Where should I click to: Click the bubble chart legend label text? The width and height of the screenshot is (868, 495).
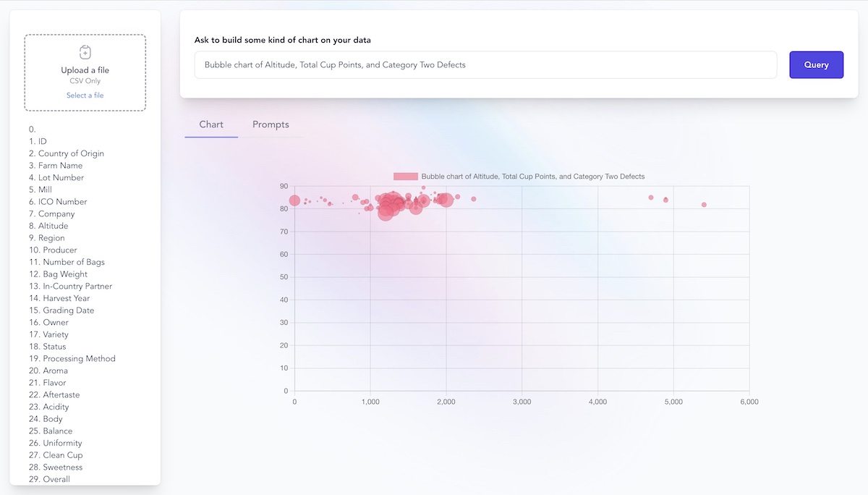[x=532, y=177]
